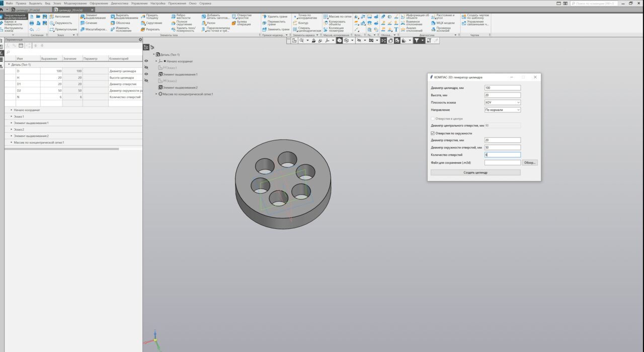
Task: Click horizontal scrollbar in Переменные panel
Action: click(x=62, y=149)
